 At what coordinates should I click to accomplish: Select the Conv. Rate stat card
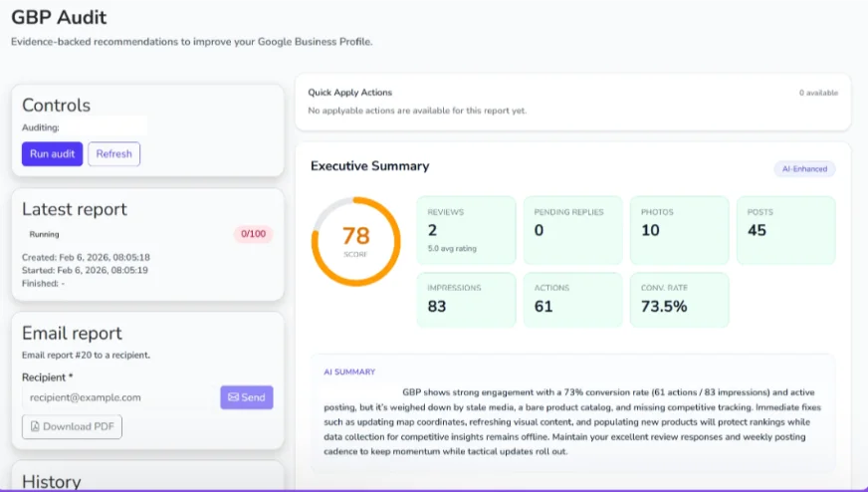pos(679,300)
